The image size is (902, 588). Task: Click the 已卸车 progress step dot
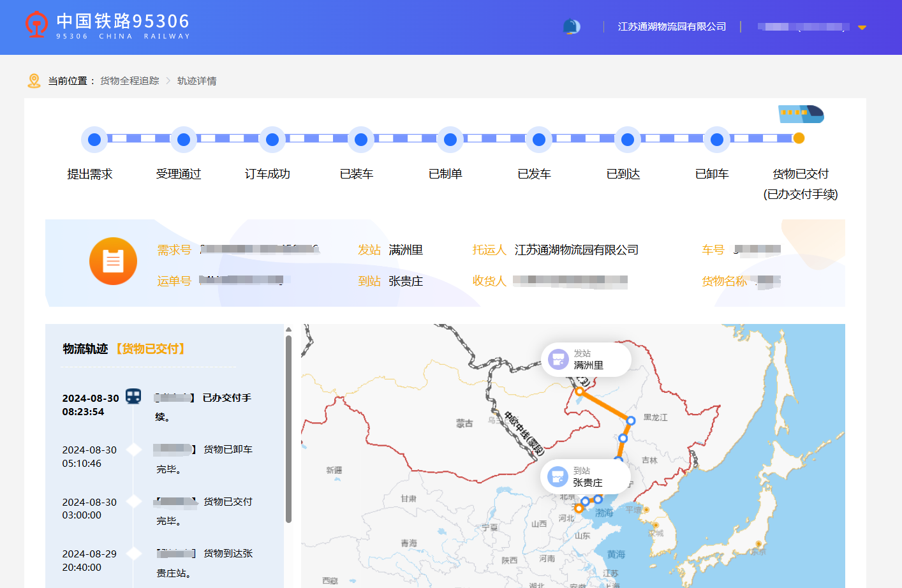(x=717, y=139)
